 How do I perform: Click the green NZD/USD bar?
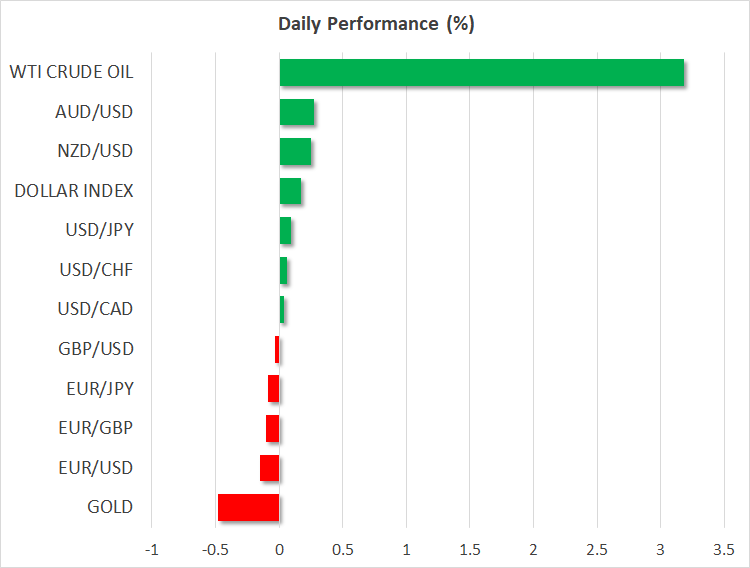point(295,152)
